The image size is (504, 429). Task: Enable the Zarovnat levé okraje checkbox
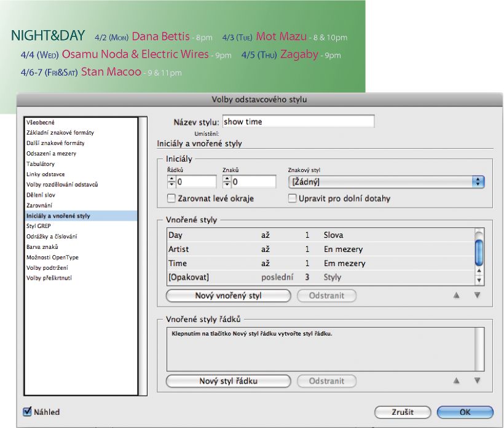[x=171, y=199]
